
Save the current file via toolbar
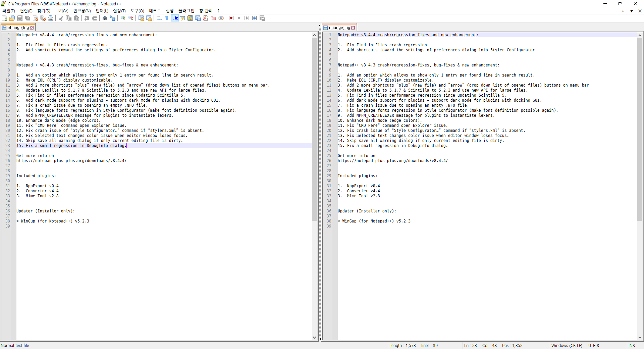point(20,18)
